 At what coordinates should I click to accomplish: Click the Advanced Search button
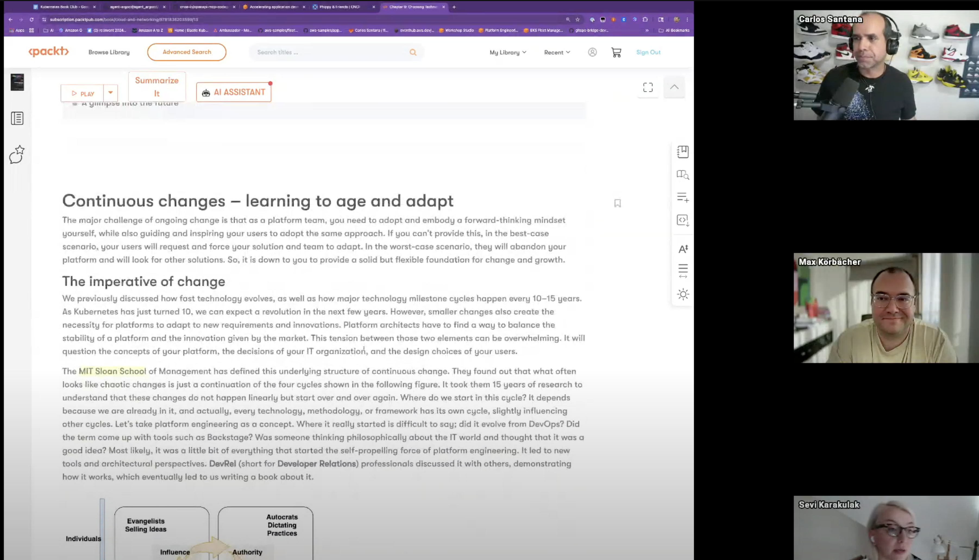(187, 52)
